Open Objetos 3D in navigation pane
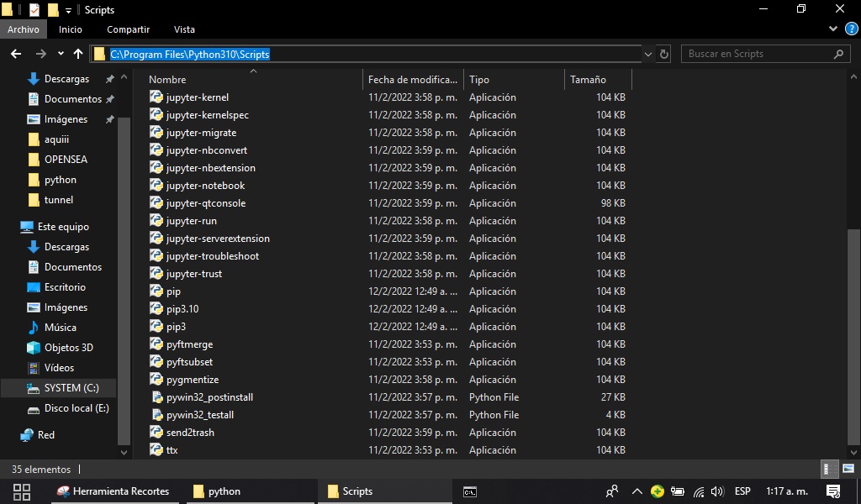861x504 pixels. coord(69,348)
